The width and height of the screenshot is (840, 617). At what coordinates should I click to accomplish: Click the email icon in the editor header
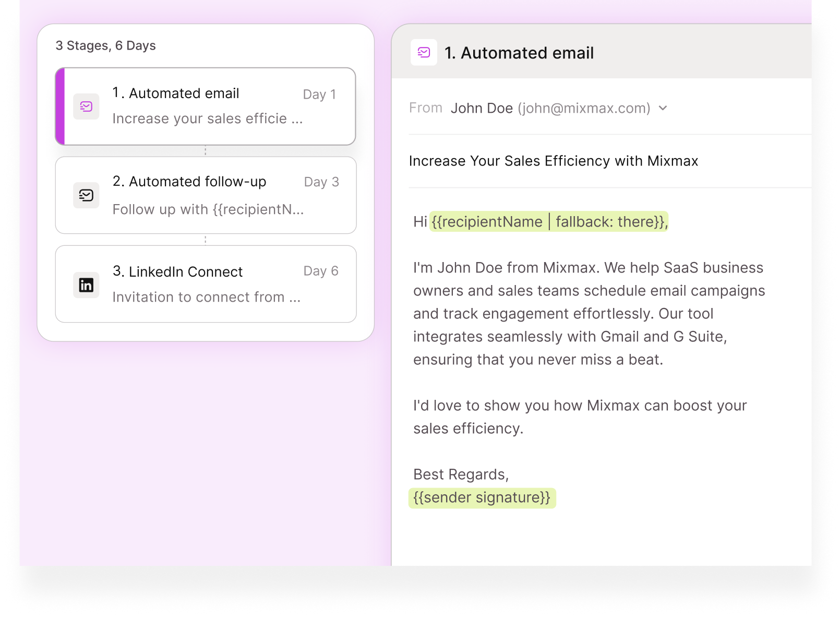coord(424,53)
